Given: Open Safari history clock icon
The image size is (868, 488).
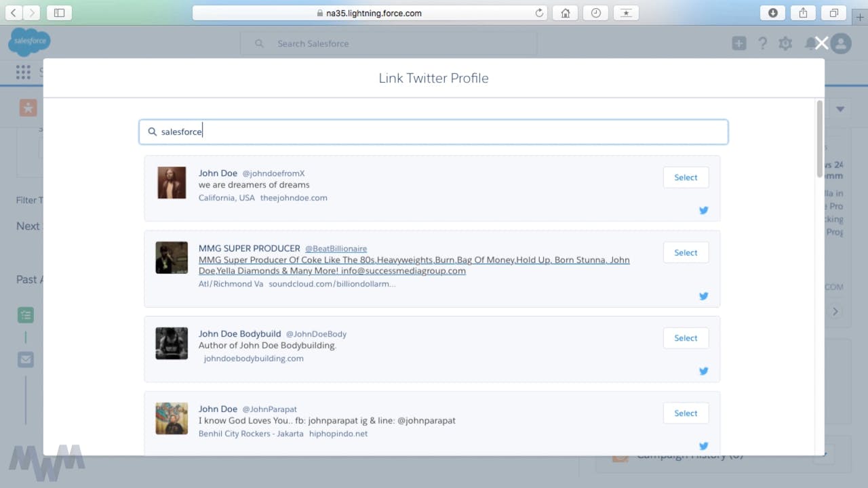Looking at the screenshot, I should point(595,13).
